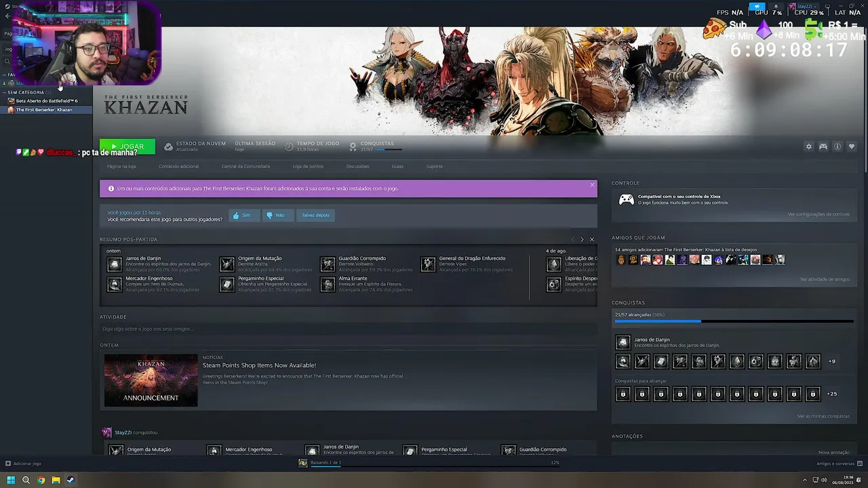Open Windows Start menu
868x488 pixels.
point(11,480)
